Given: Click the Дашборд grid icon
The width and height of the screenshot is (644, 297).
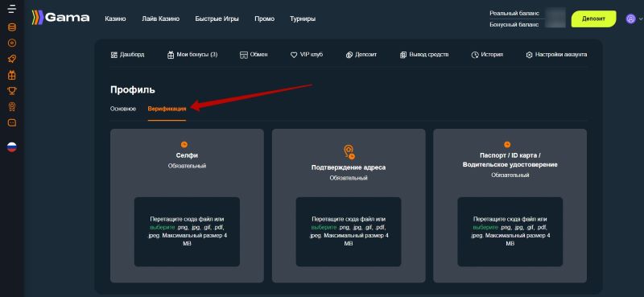Looking at the screenshot, I should click(114, 55).
